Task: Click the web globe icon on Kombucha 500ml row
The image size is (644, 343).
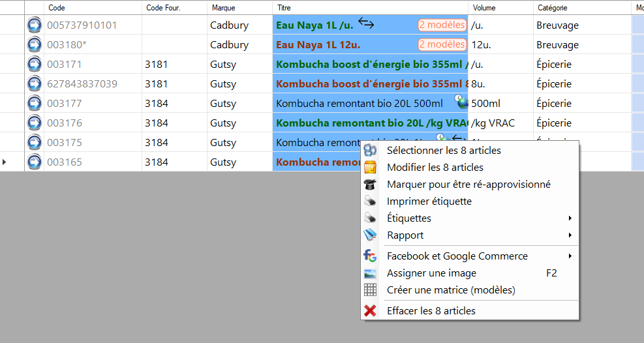Action: coord(461,101)
